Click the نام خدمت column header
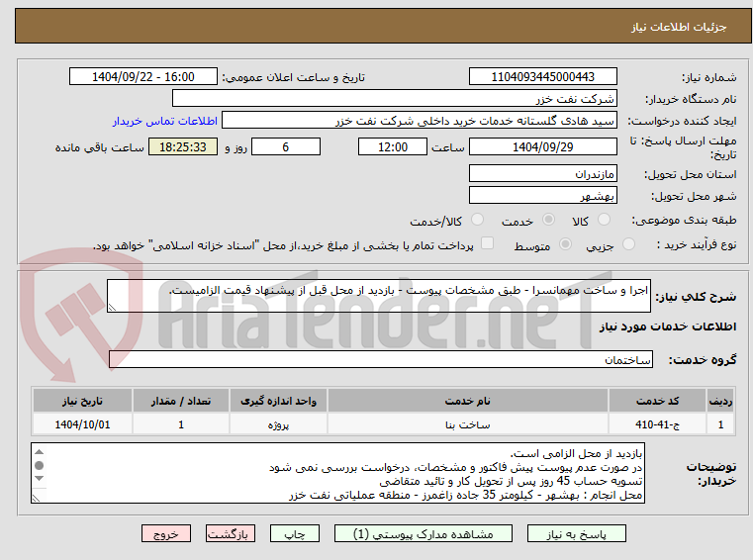 (468, 401)
